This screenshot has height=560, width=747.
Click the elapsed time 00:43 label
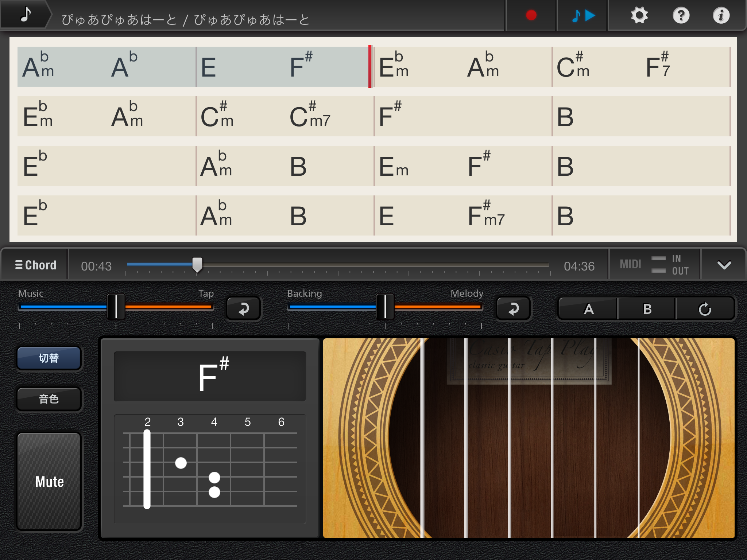pyautogui.click(x=96, y=266)
